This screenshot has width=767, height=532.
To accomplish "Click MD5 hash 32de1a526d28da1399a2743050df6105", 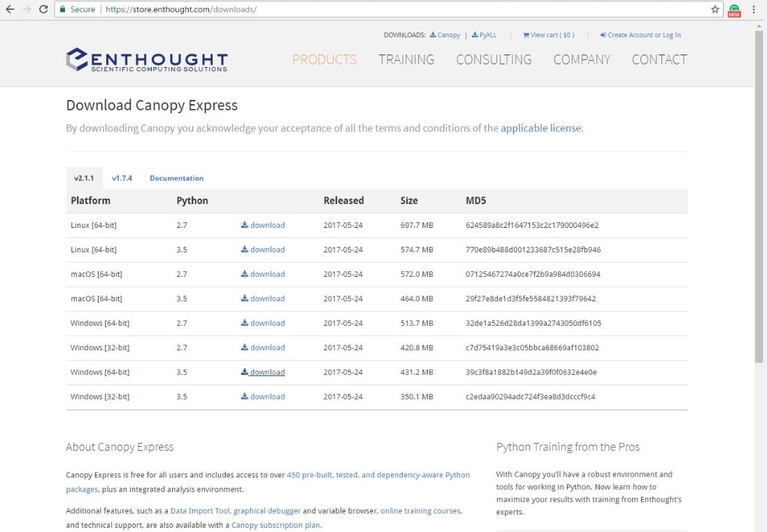I will (x=533, y=323).
